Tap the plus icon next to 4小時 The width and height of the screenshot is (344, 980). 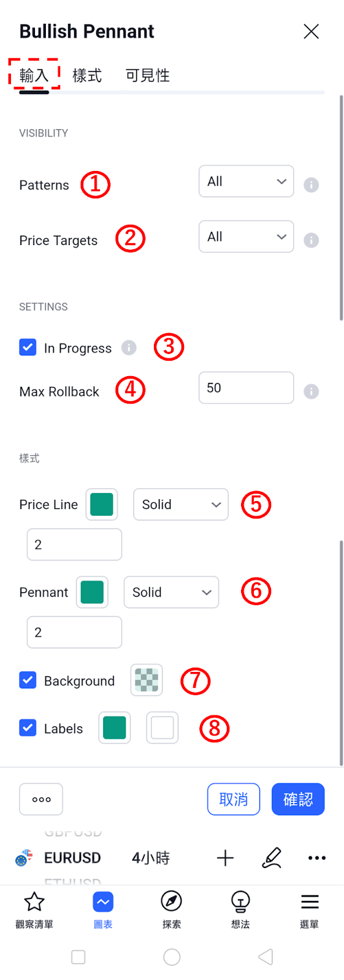coord(225,858)
